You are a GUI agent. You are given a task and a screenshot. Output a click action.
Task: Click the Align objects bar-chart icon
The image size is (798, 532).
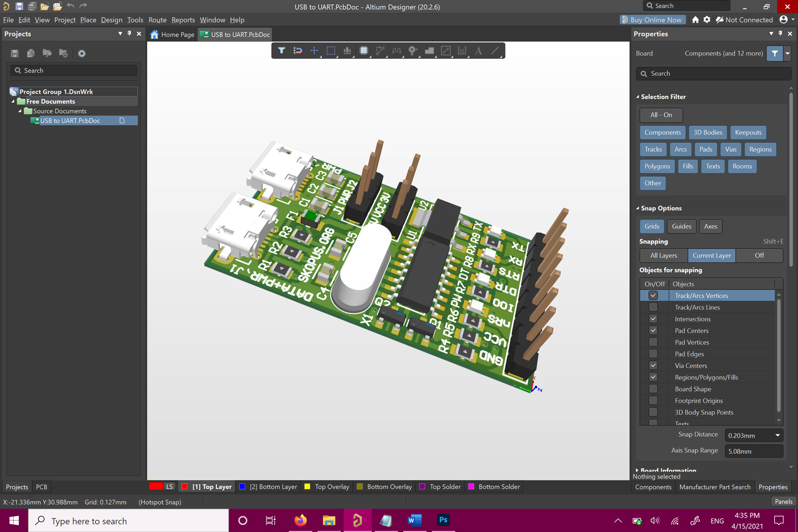347,51
